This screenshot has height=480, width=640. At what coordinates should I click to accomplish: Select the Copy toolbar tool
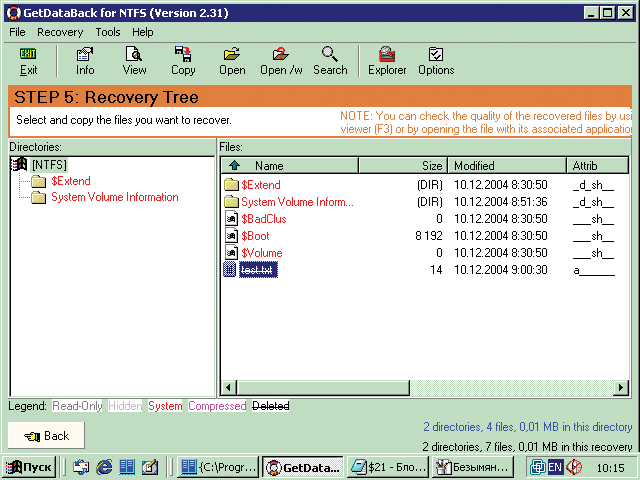pyautogui.click(x=183, y=54)
